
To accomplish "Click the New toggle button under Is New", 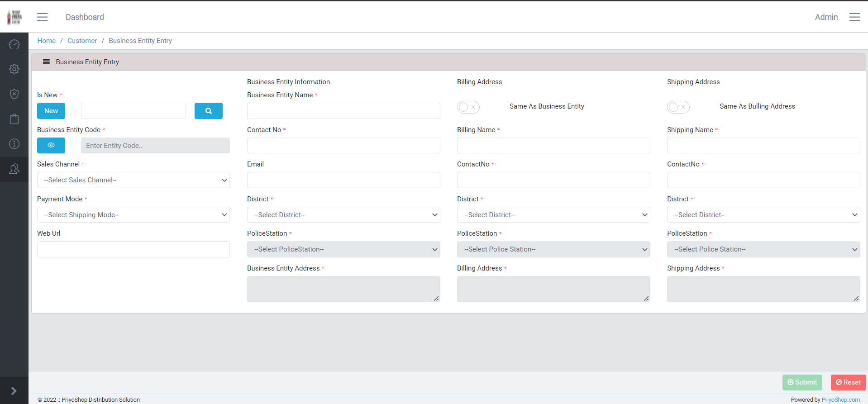I will [51, 111].
